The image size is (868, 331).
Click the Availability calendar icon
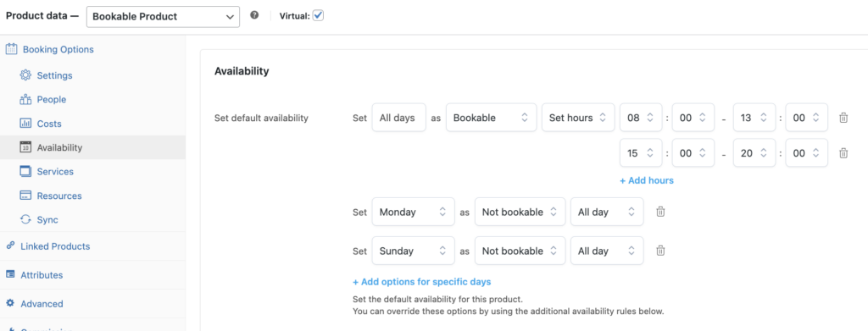(x=25, y=147)
